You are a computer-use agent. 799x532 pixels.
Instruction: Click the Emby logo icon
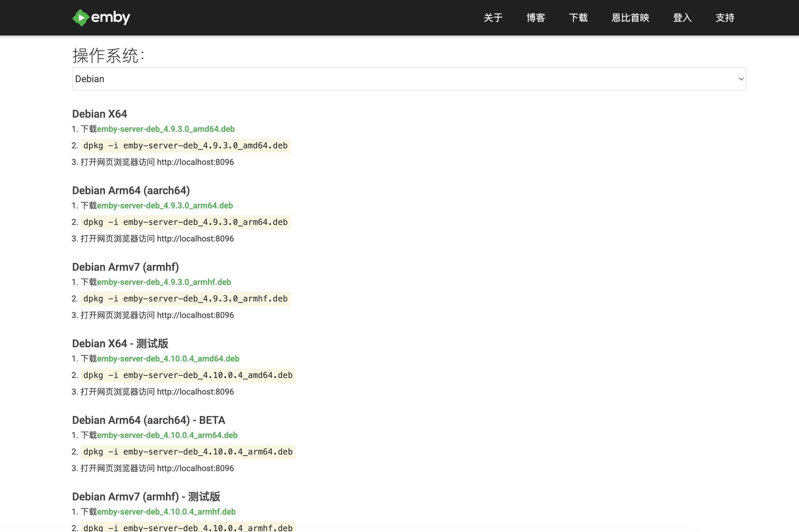point(80,18)
